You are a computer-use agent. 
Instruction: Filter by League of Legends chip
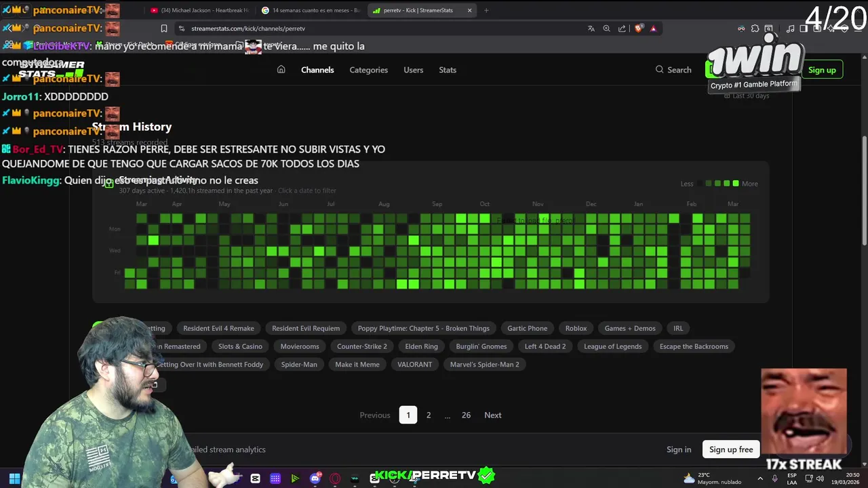coord(612,346)
